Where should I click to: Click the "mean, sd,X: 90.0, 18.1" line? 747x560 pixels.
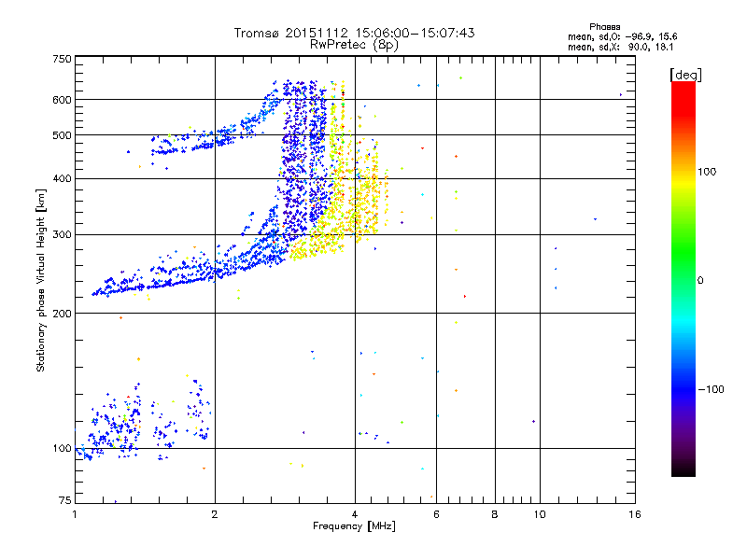620,48
